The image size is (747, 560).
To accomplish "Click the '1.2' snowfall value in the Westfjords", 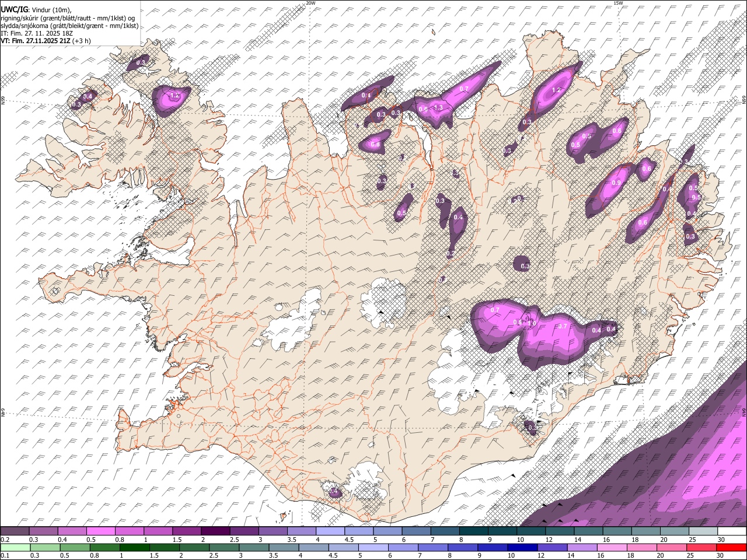I will (174, 96).
